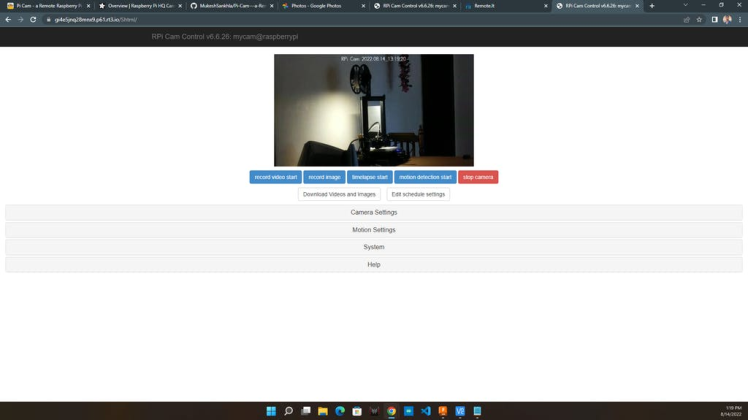Expand the System section

point(373,247)
